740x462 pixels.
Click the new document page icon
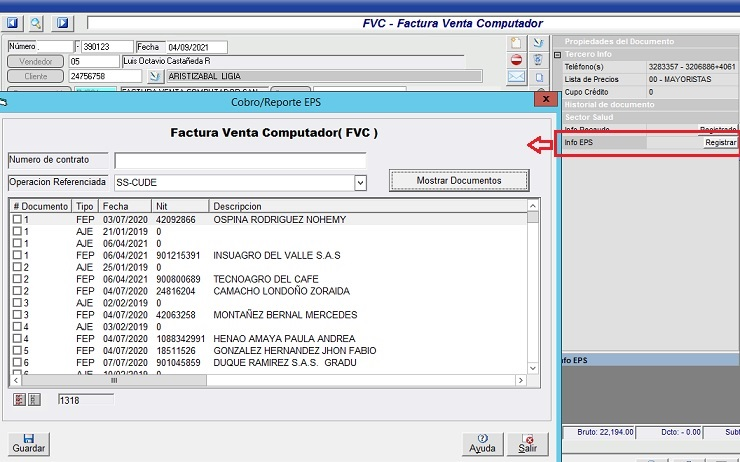516,43
